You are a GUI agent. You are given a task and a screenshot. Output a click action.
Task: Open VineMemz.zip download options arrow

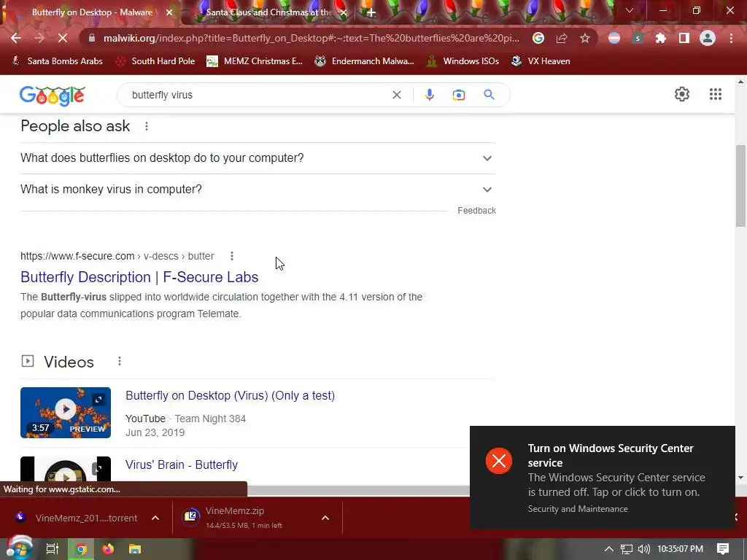(325, 518)
